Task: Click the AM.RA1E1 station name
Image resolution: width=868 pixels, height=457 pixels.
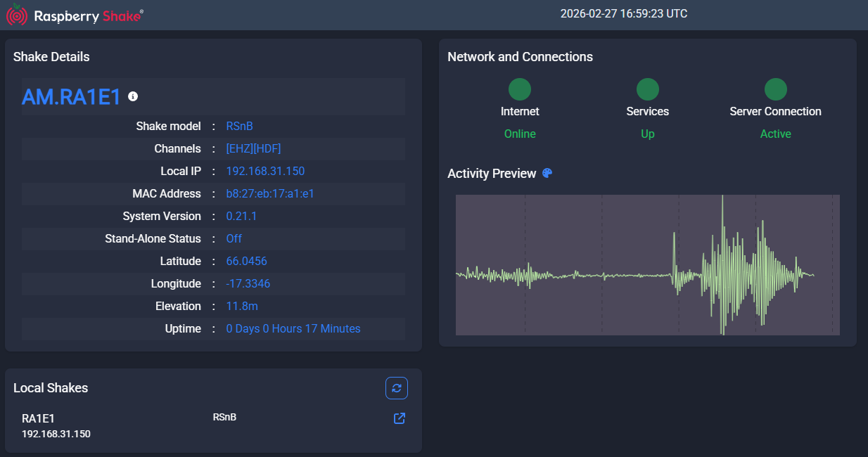Action: point(71,97)
